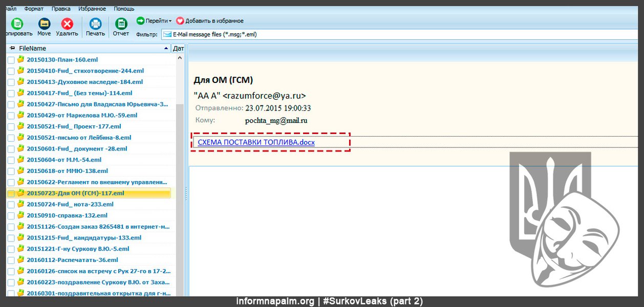Open the Отчет report icon
Image resolution: width=644 pixels, height=307 pixels.
click(x=121, y=24)
